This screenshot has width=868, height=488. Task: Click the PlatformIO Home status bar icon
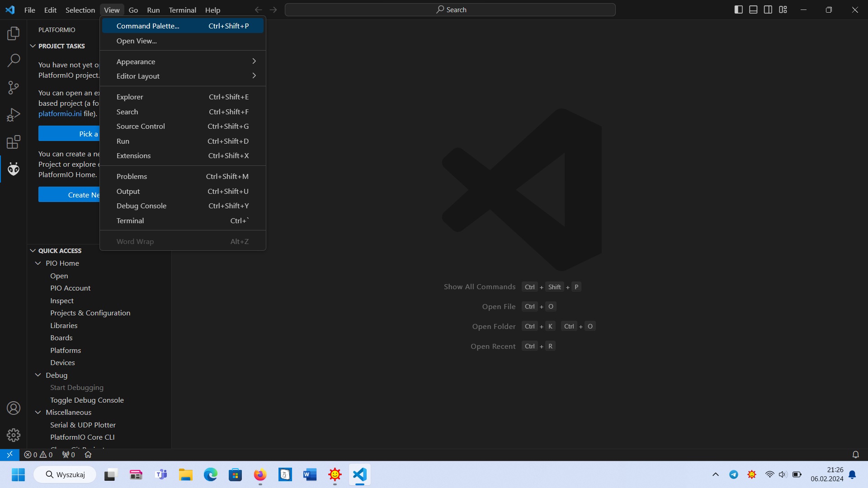tap(88, 455)
